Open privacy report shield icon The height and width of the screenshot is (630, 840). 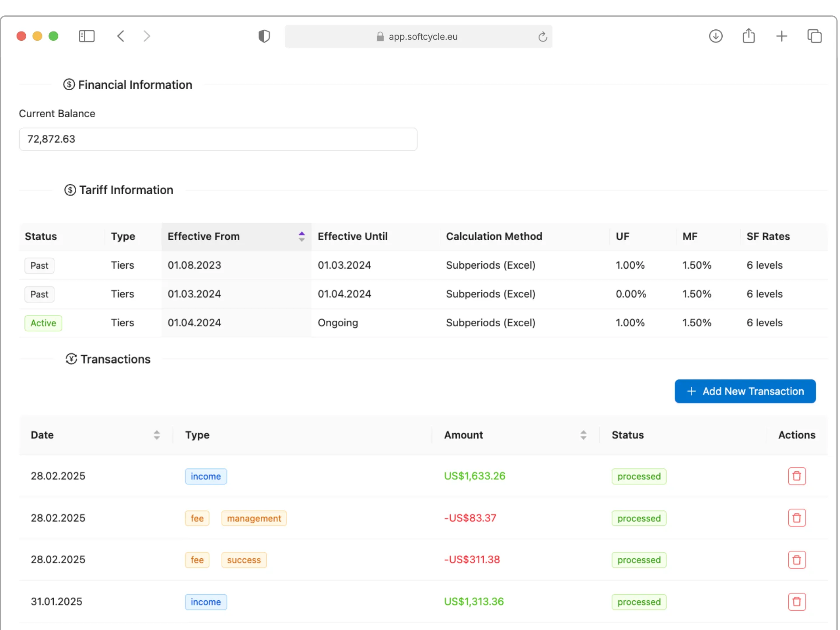264,36
